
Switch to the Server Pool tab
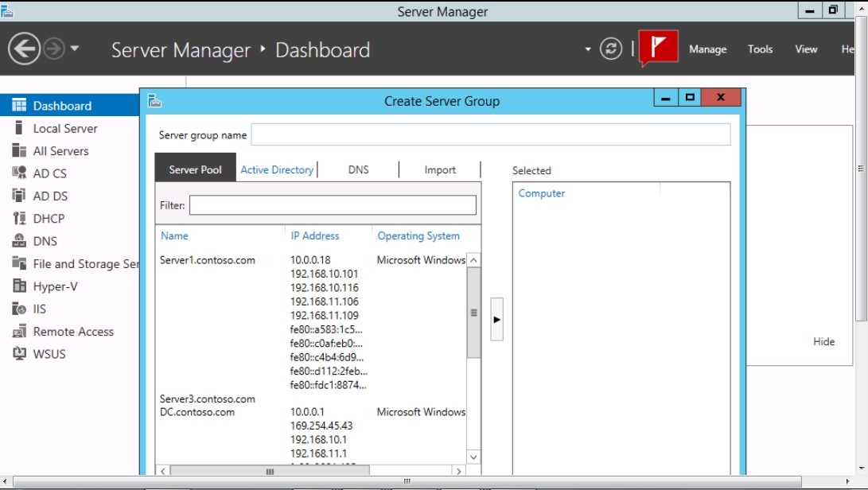196,169
